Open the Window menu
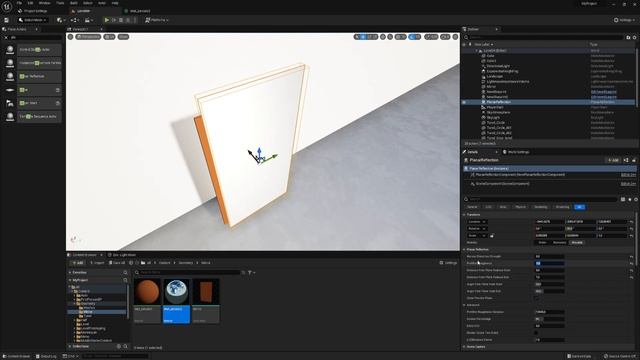The image size is (640, 360). pos(44,3)
